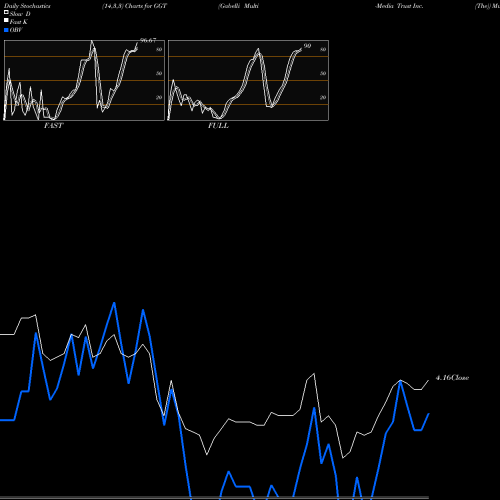Click the '96.67' value on FAST chart

click(148, 40)
